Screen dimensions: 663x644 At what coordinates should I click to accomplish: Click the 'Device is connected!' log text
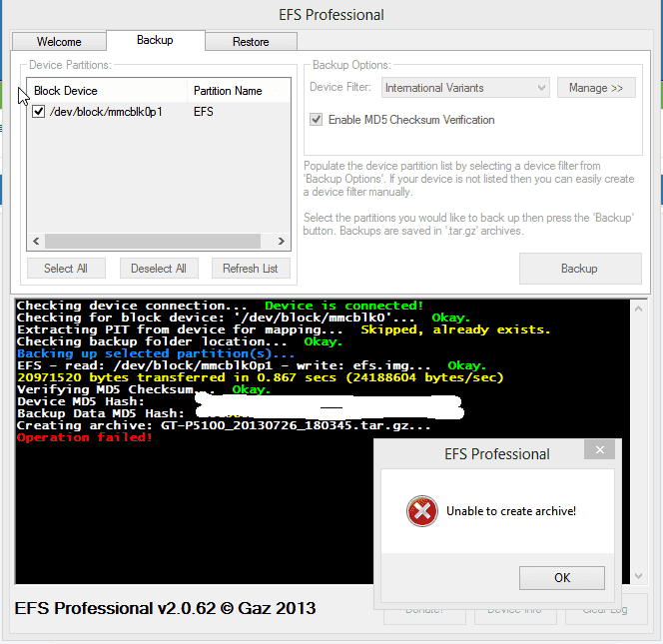click(343, 306)
